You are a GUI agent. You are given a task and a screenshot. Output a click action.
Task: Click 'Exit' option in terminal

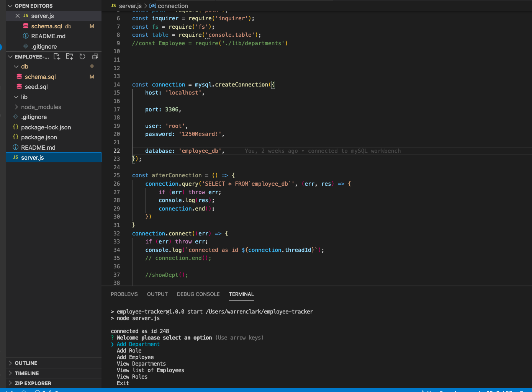coord(123,383)
